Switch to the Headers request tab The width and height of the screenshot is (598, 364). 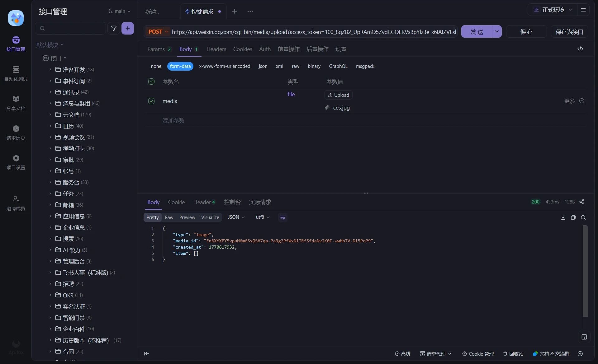(x=216, y=49)
